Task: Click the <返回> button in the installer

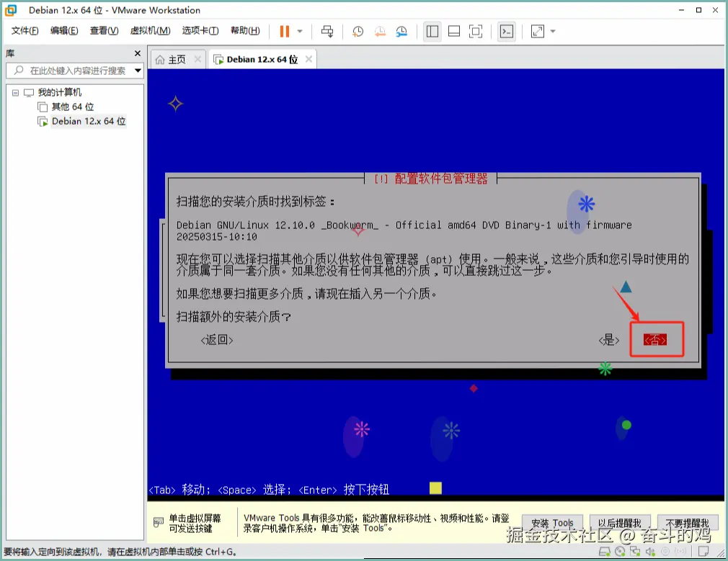Action: coord(217,340)
